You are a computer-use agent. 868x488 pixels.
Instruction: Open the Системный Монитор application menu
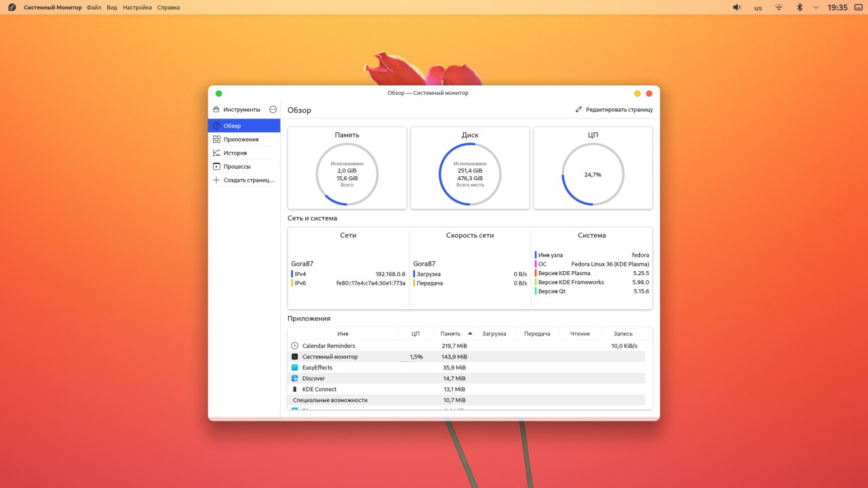pos(53,7)
